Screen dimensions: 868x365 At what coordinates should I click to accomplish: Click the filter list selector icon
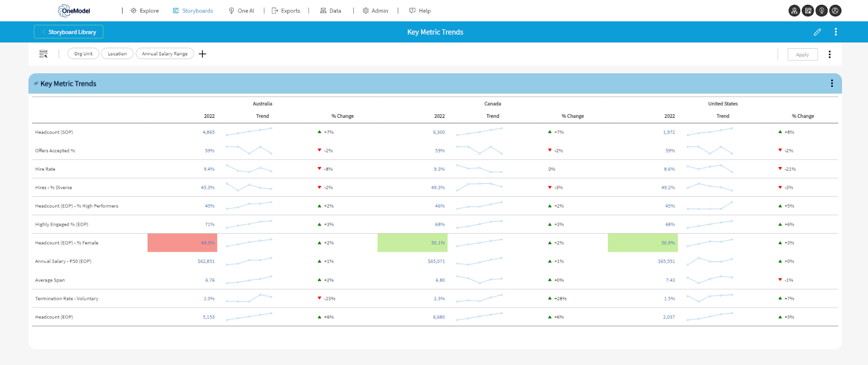[43, 54]
